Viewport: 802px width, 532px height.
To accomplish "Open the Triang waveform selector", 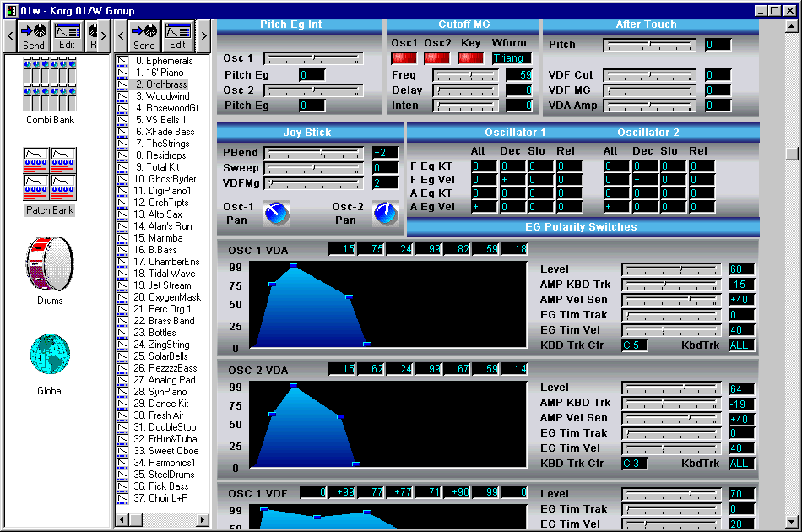I will [512, 58].
